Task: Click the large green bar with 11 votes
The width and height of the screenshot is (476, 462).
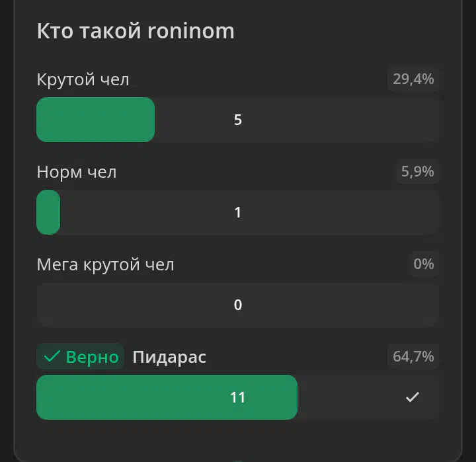Action: (x=167, y=397)
